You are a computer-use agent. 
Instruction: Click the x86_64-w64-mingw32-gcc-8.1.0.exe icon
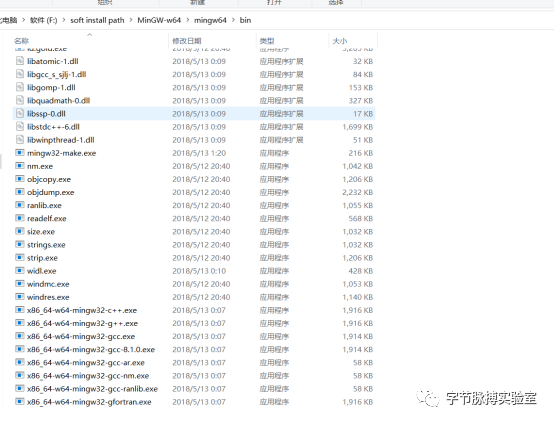(20, 349)
